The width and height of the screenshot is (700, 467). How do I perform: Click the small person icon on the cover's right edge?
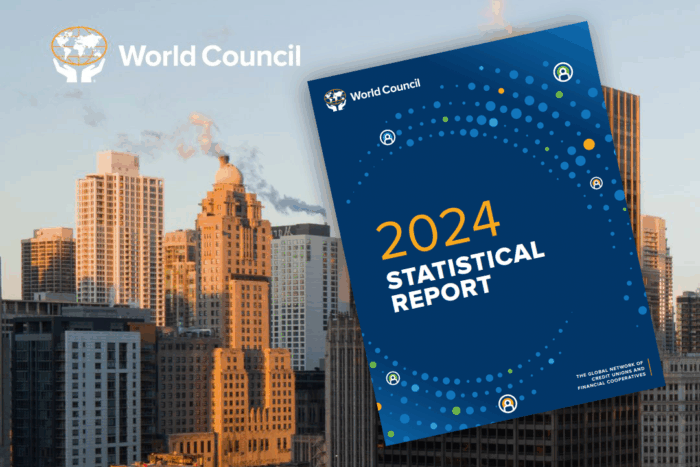tap(596, 183)
